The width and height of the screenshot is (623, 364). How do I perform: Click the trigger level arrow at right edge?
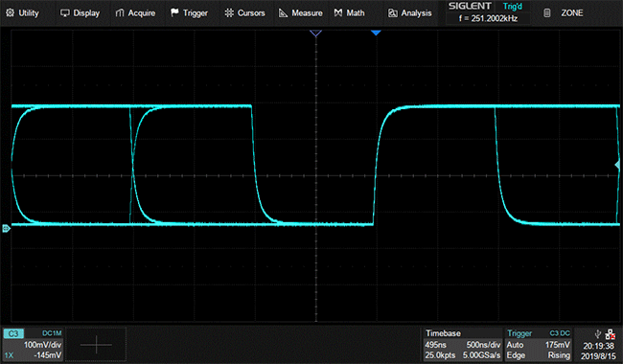tap(617, 165)
